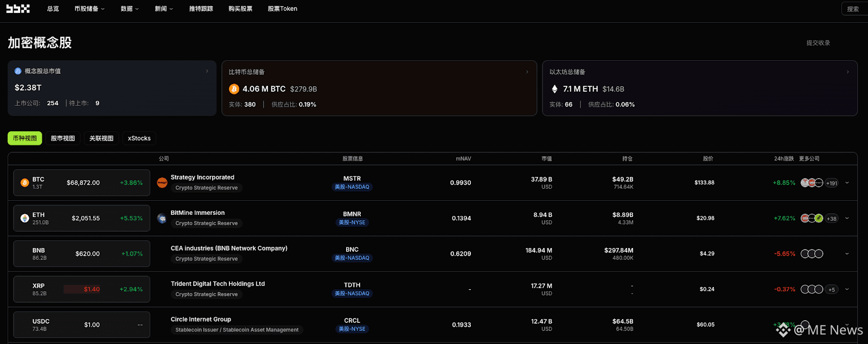The image size is (868, 344).
Task: Select the 币种视图 tab
Action: pos(25,138)
